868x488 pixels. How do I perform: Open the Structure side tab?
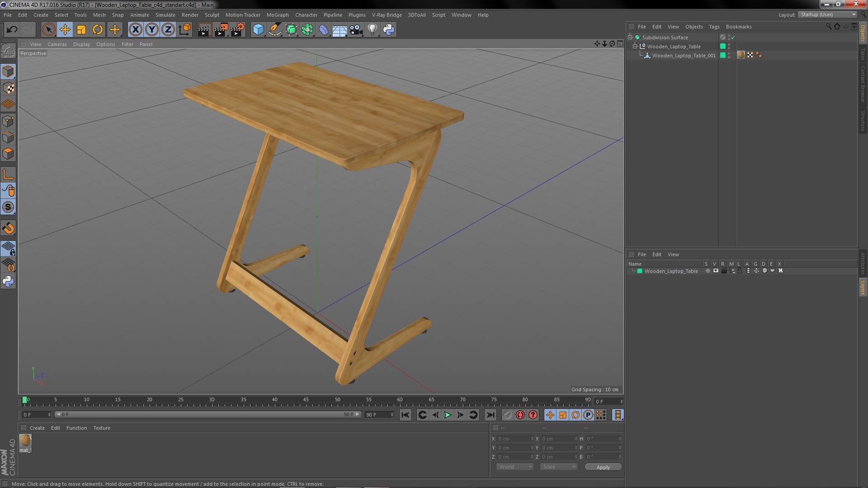863,121
